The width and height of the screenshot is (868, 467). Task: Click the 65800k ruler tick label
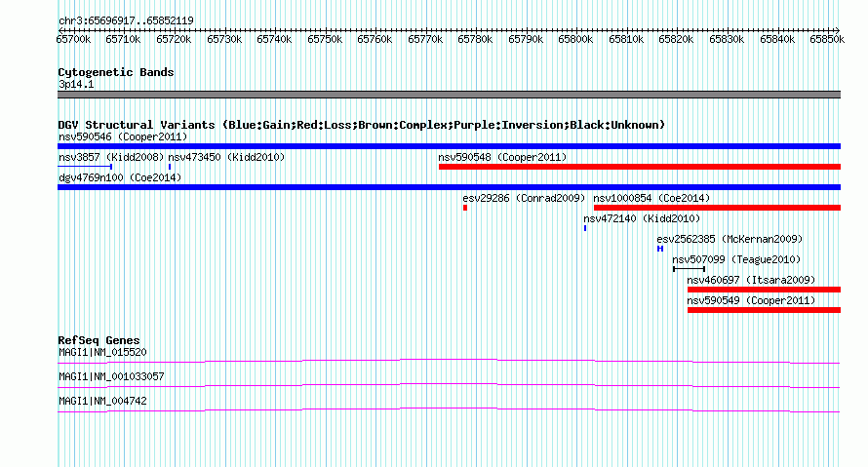pyautogui.click(x=575, y=39)
